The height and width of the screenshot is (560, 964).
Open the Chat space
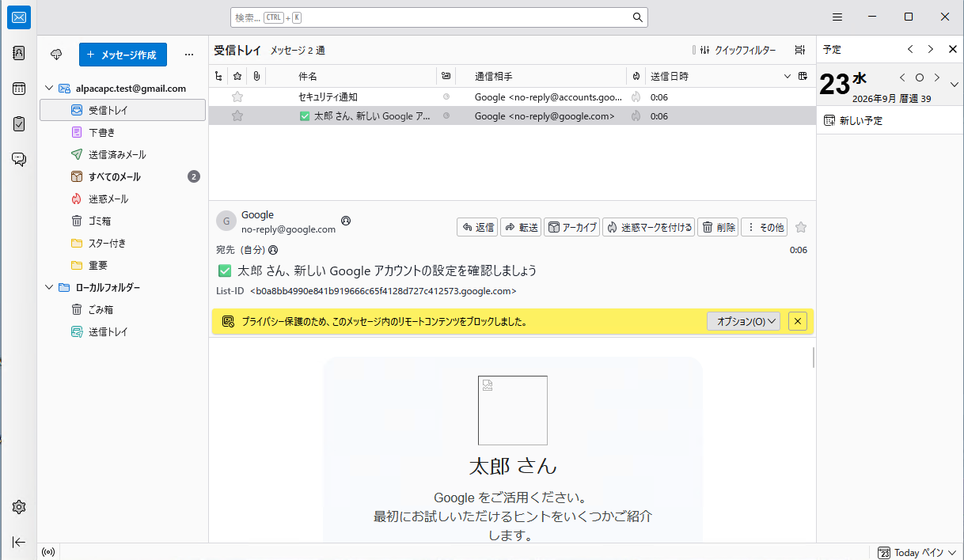click(x=19, y=159)
